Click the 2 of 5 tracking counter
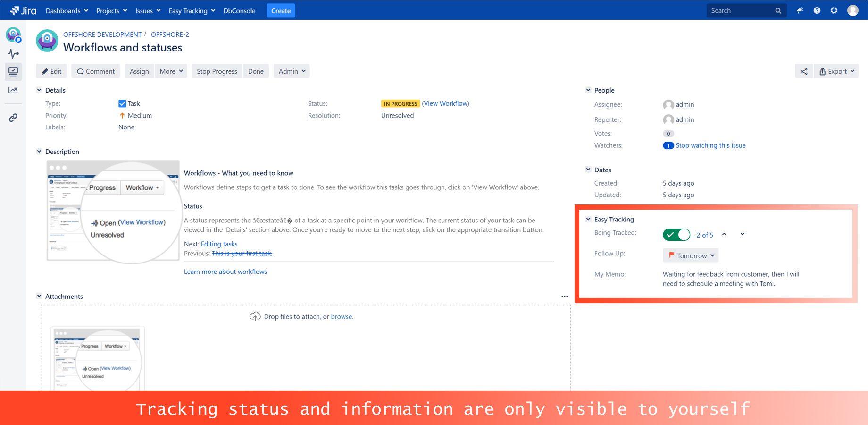 click(705, 235)
